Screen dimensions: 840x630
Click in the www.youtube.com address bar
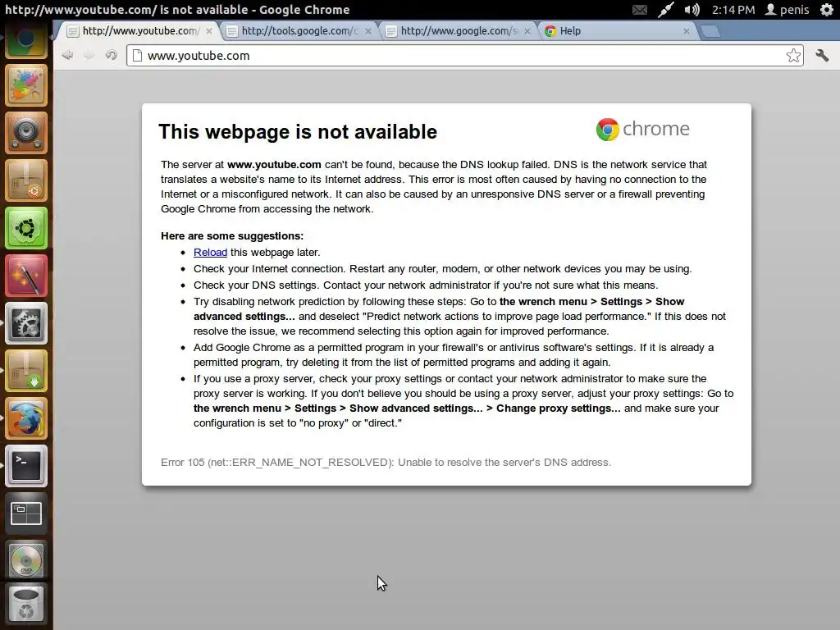(x=465, y=55)
